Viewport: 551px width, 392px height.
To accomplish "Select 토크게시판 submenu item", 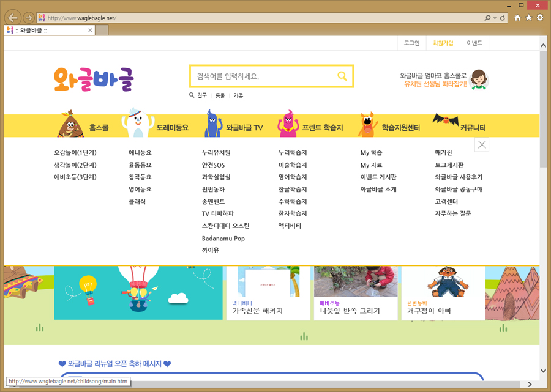I will tap(449, 165).
